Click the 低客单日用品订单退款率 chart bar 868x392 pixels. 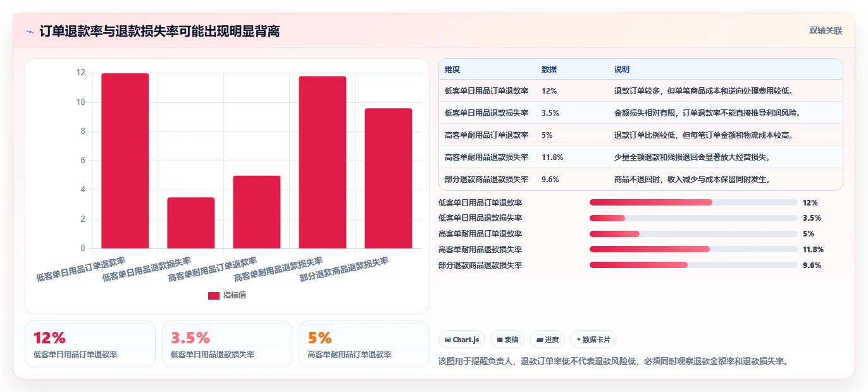[x=125, y=161]
